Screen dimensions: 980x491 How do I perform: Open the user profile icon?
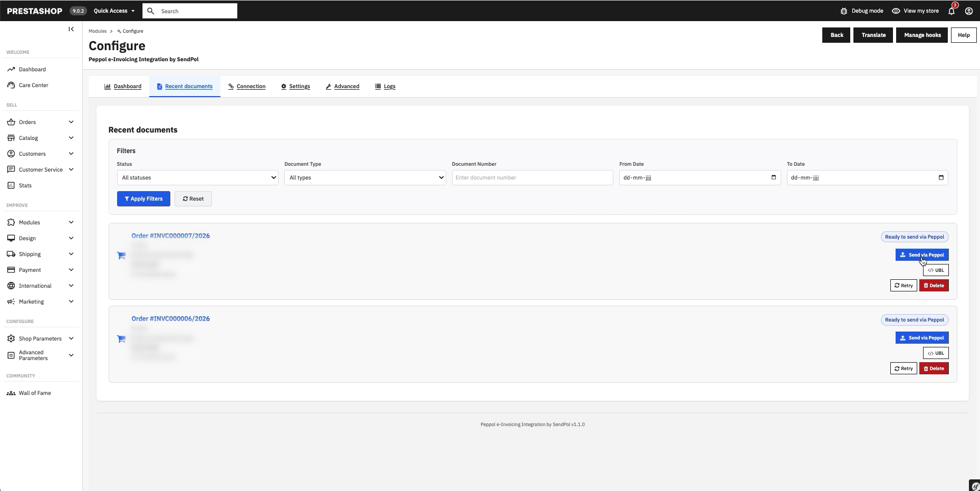tap(969, 11)
